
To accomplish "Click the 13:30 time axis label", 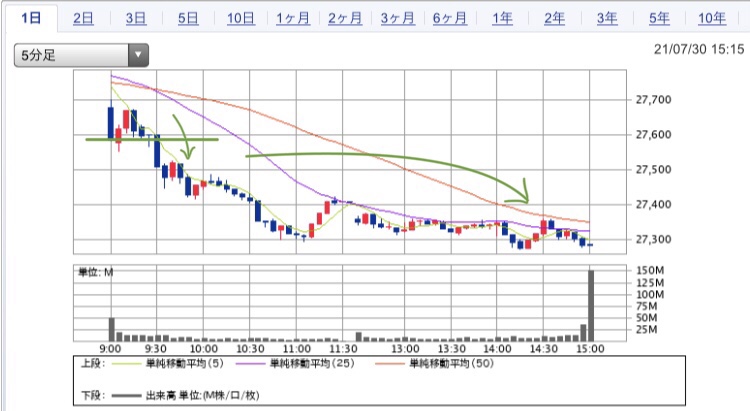I will coord(452,349).
